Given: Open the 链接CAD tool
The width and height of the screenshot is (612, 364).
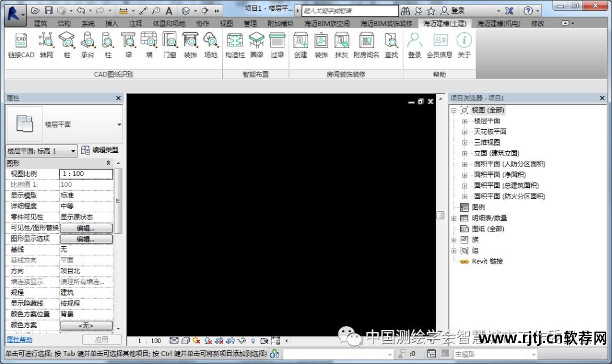Looking at the screenshot, I should coord(21,45).
